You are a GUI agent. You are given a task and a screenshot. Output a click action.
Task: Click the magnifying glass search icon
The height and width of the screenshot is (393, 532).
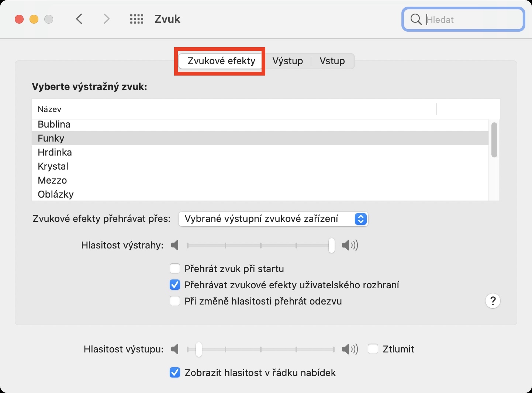pyautogui.click(x=416, y=20)
